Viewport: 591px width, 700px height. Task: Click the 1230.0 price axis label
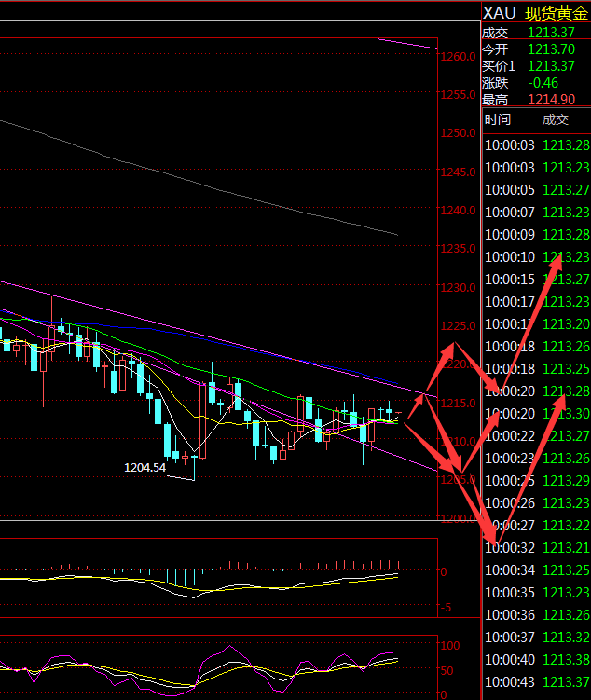tap(458, 288)
